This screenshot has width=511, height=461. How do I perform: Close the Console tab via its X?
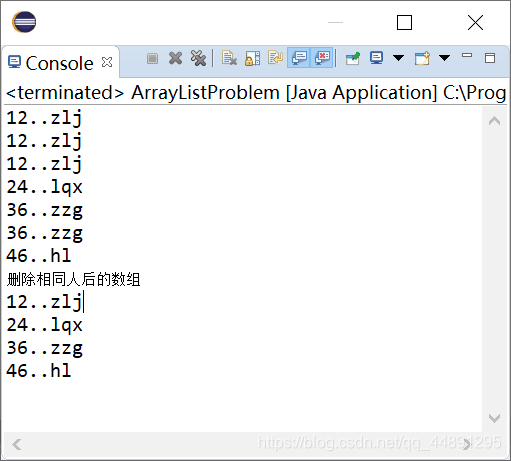107,62
